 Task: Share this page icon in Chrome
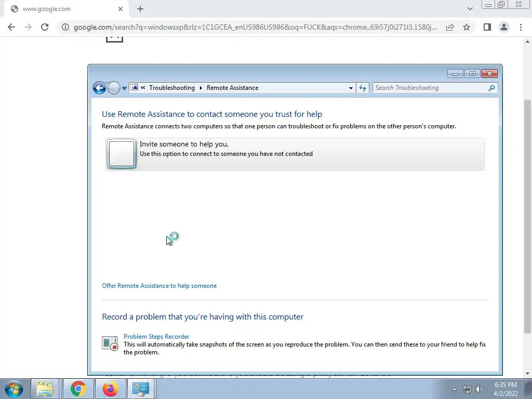click(450, 27)
